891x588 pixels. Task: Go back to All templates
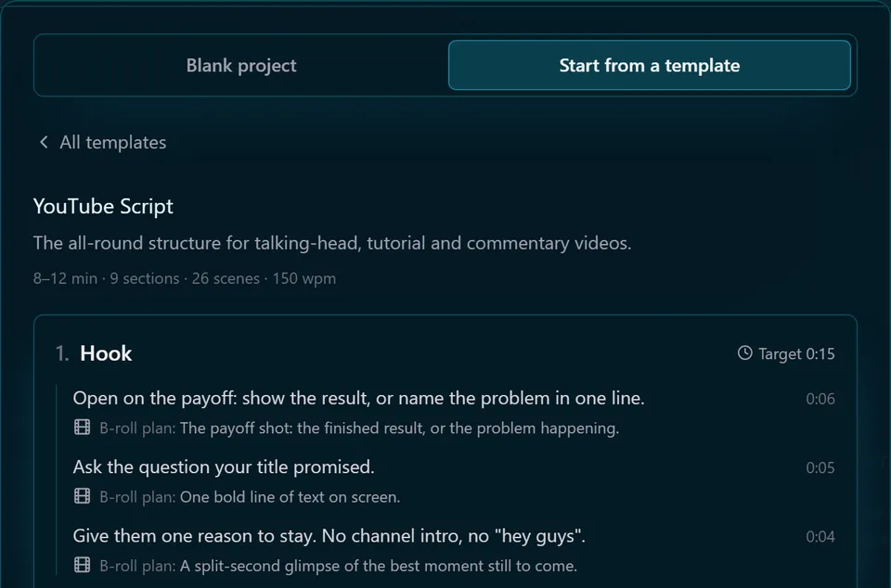click(x=102, y=143)
